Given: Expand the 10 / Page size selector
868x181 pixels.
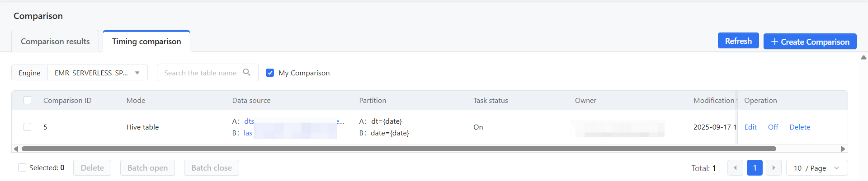Looking at the screenshot, I should 817,168.
